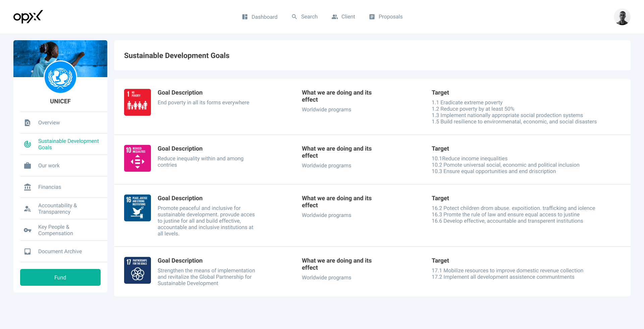Image resolution: width=644 pixels, height=329 pixels.
Task: Click 'Worldwide programs' in goal 17 row
Action: pos(326,278)
